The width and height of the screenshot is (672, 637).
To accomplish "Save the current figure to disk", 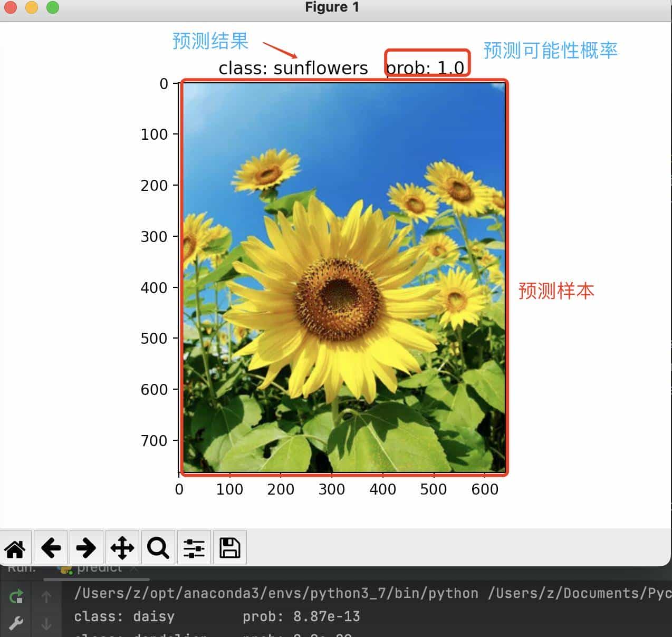I will click(229, 548).
